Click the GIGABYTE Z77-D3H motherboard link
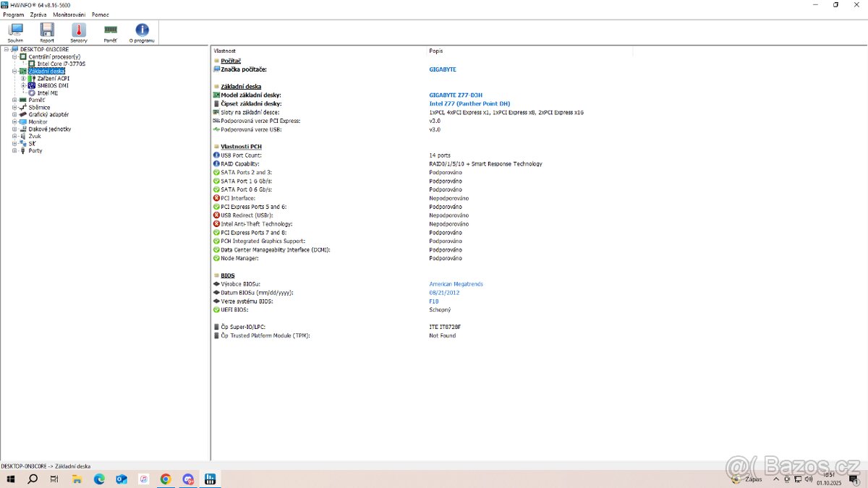This screenshot has height=488, width=868. pos(458,95)
